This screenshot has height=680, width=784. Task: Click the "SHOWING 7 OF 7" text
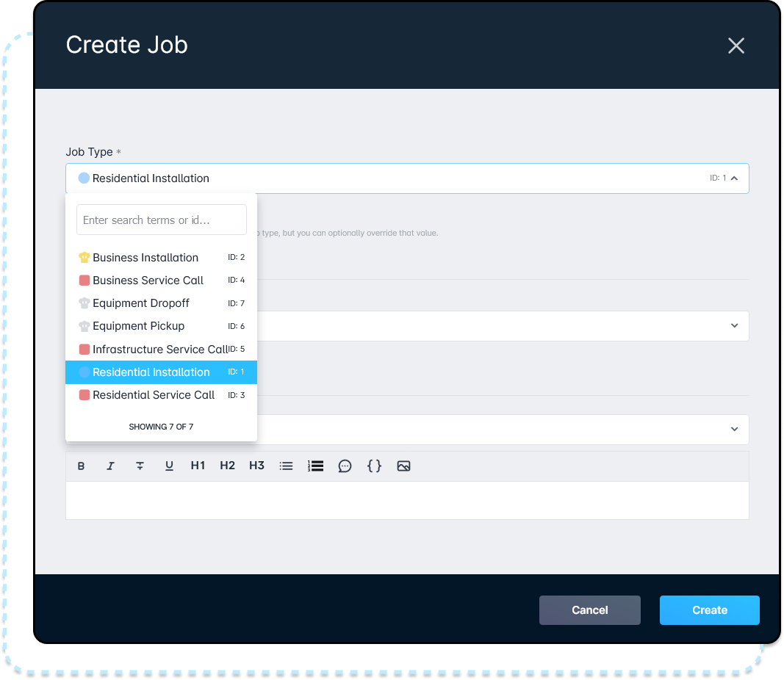[x=161, y=427]
